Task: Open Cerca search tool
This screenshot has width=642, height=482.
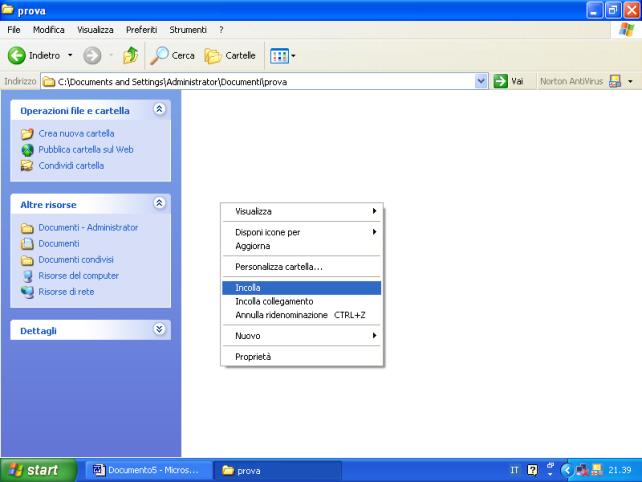Action: 172,55
